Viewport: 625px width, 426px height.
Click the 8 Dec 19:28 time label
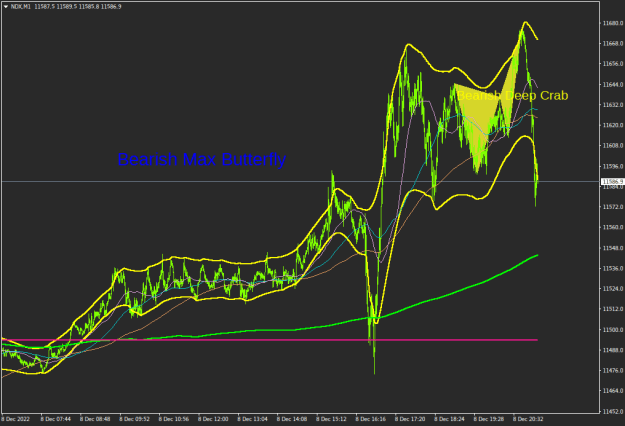[x=489, y=419]
